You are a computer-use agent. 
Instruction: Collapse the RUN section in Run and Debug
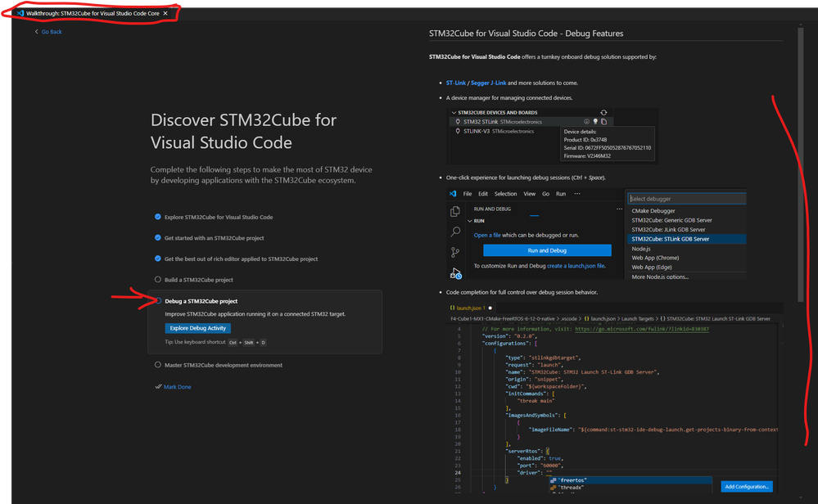coord(469,221)
